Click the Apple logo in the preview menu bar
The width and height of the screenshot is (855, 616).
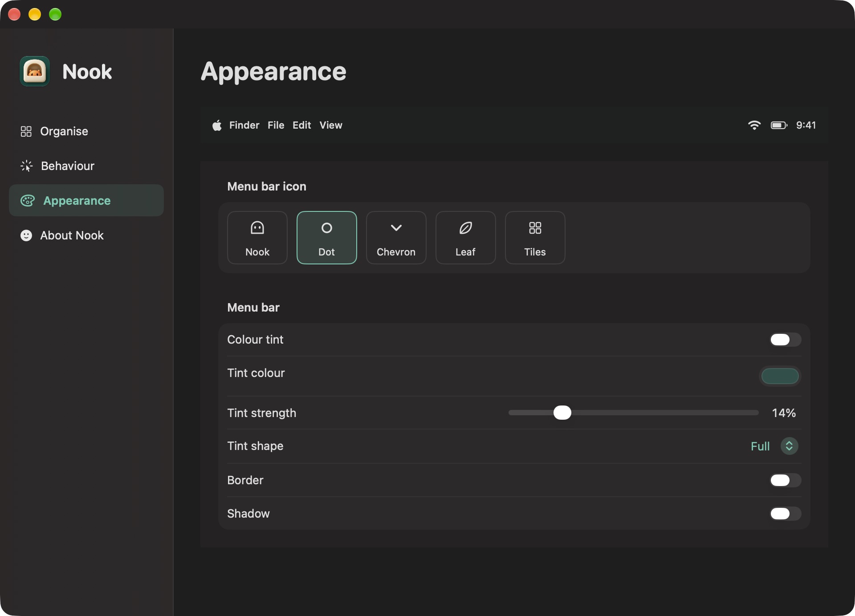click(217, 126)
